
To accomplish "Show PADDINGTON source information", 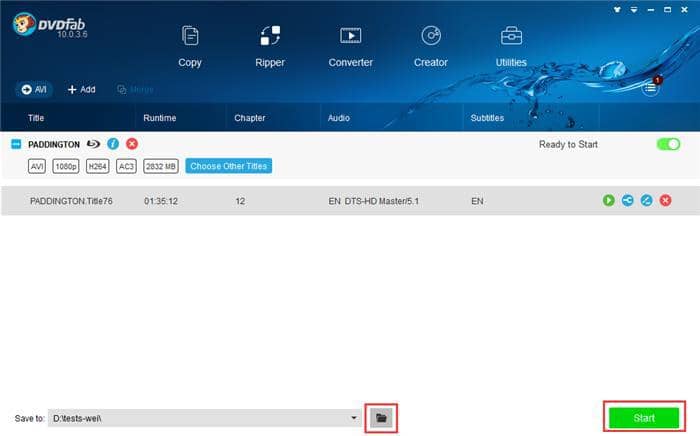I will pos(113,144).
